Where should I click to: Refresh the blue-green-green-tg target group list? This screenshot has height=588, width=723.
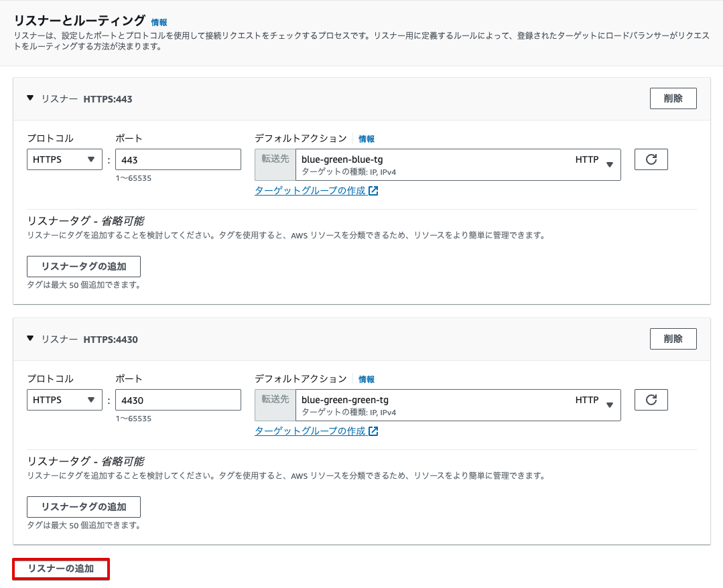651,400
